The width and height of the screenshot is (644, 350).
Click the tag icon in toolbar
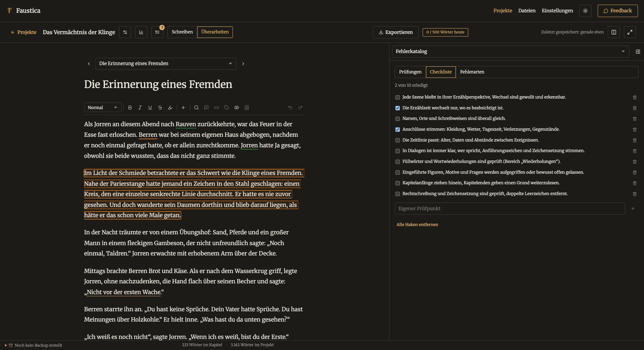click(x=227, y=108)
